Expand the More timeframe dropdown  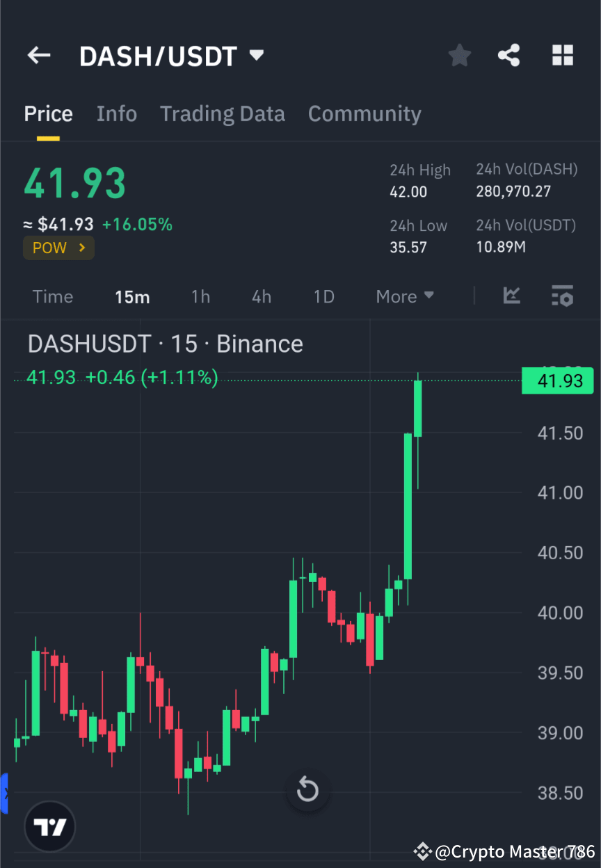(x=404, y=296)
